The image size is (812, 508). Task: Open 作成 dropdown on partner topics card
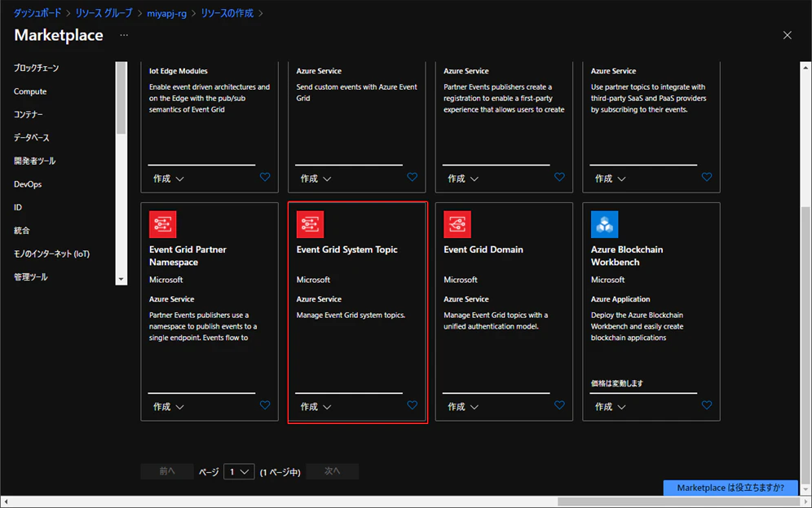610,179
